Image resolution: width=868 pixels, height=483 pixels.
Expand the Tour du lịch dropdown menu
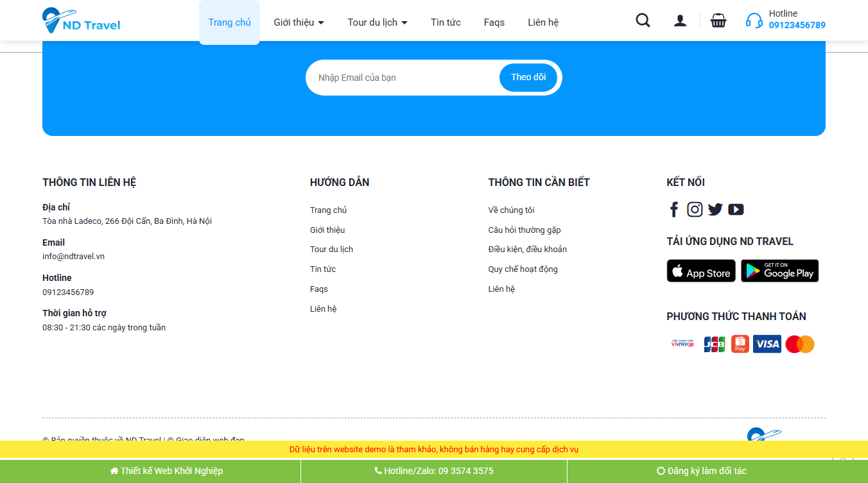(x=378, y=22)
